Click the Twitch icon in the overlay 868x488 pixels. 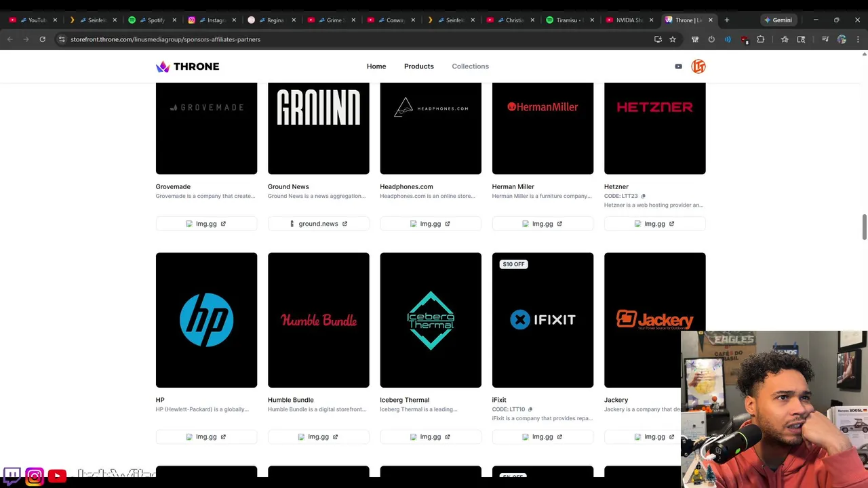tap(12, 476)
